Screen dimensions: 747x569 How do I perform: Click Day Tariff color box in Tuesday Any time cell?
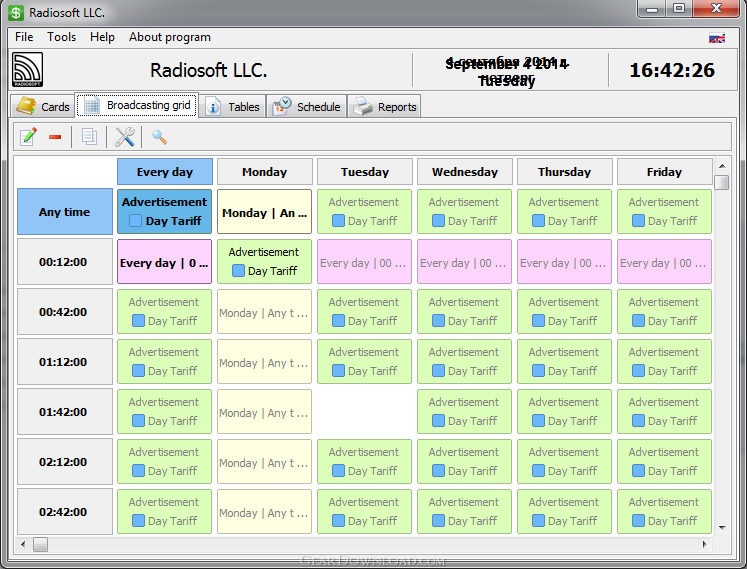click(x=338, y=221)
